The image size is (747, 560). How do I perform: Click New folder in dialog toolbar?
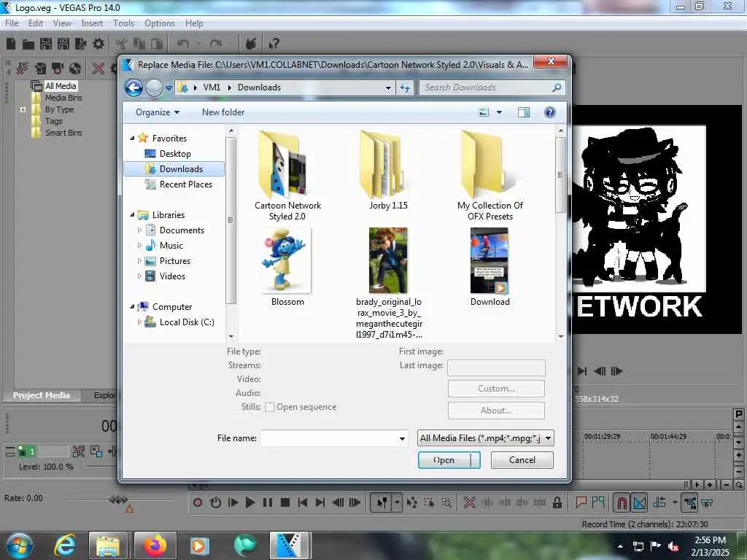(223, 112)
